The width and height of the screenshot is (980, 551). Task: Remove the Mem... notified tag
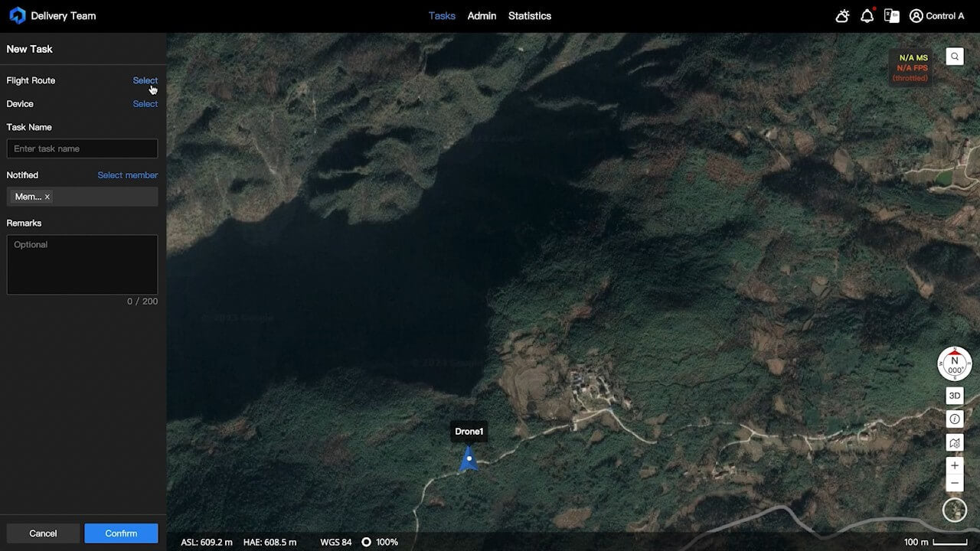47,197
